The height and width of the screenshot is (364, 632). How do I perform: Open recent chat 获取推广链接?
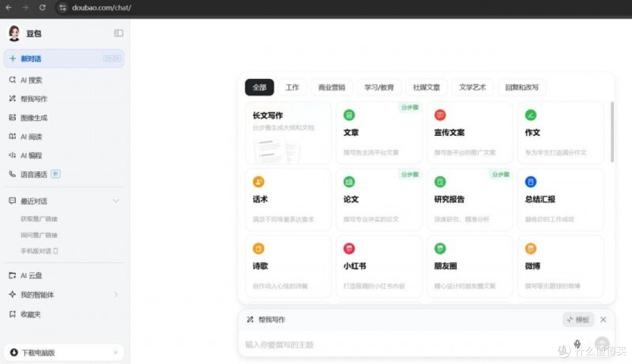(39, 219)
